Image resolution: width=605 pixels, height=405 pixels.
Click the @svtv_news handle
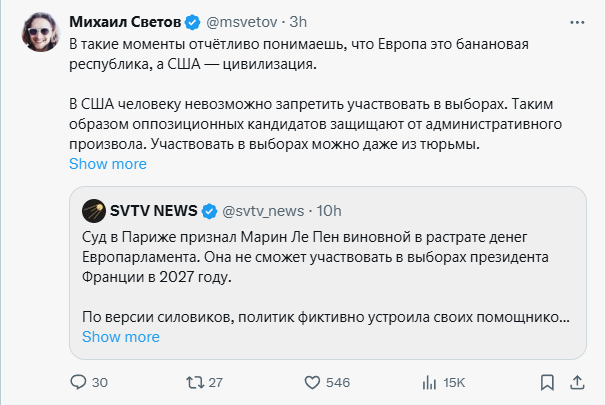[x=261, y=211]
